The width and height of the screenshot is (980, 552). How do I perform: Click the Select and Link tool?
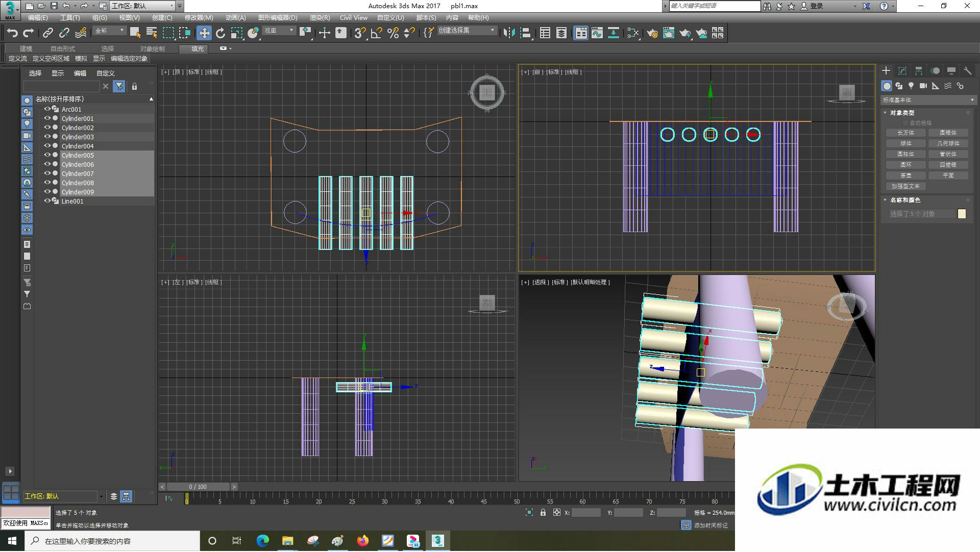[x=47, y=33]
